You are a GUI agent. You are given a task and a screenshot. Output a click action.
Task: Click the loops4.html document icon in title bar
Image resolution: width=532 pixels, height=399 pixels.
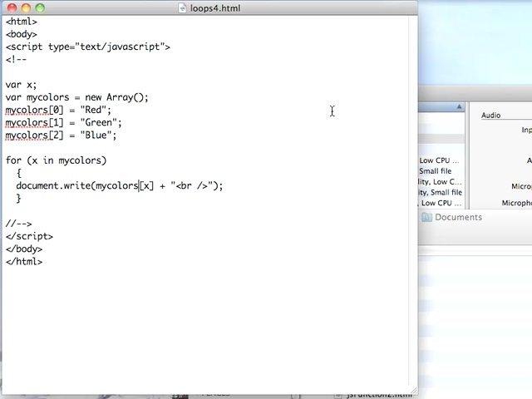(x=182, y=7)
